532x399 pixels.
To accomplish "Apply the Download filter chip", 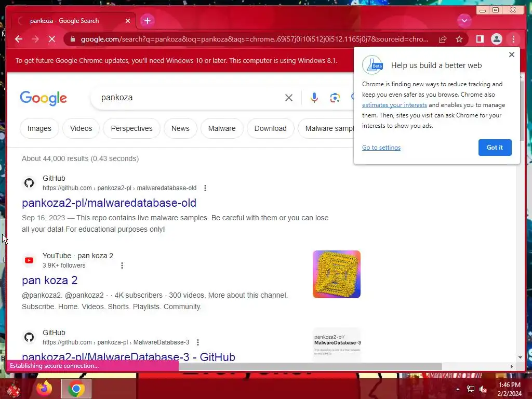I will click(270, 128).
